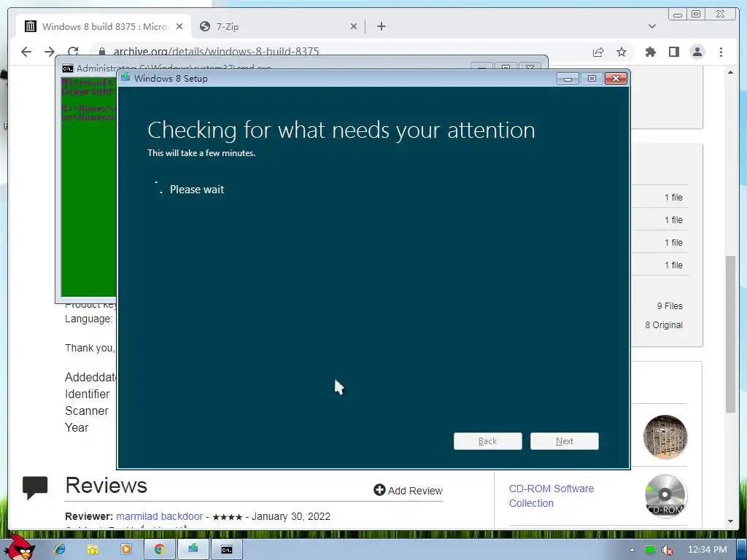The height and width of the screenshot is (560, 747).
Task: Click the 9 Files download entry
Action: (670, 306)
